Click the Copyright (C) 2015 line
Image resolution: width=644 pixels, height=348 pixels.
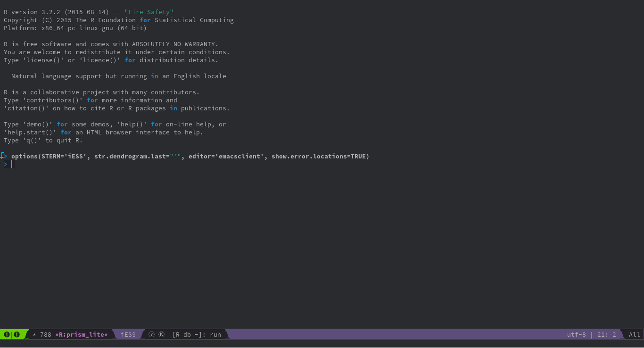pos(119,20)
